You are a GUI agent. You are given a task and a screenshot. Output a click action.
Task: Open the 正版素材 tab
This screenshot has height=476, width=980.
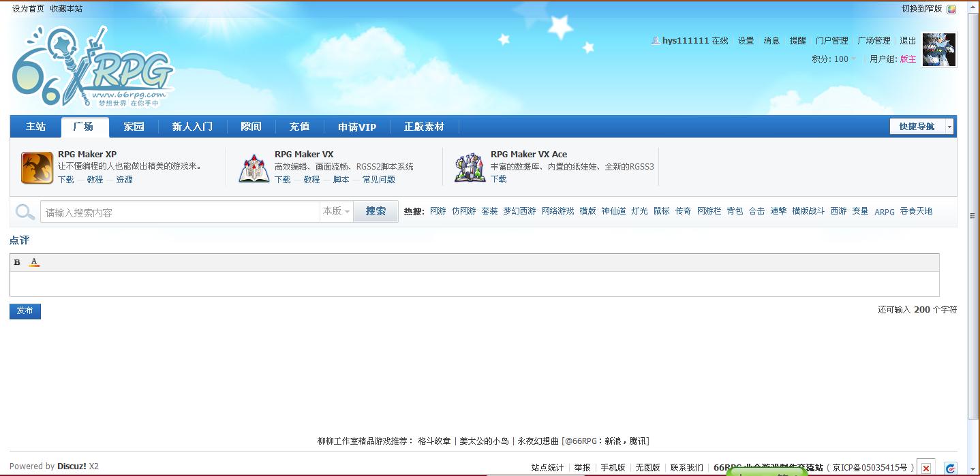tap(424, 127)
